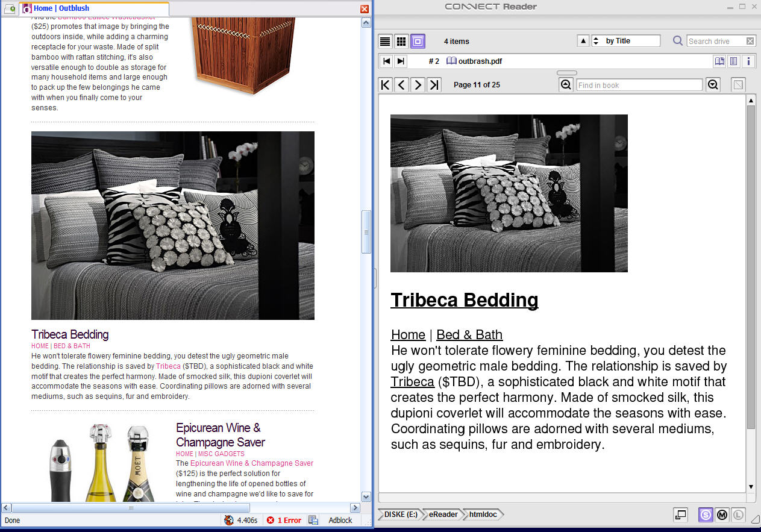Image resolution: width=761 pixels, height=532 pixels.
Task: Show text page view icon
Action: point(734,61)
